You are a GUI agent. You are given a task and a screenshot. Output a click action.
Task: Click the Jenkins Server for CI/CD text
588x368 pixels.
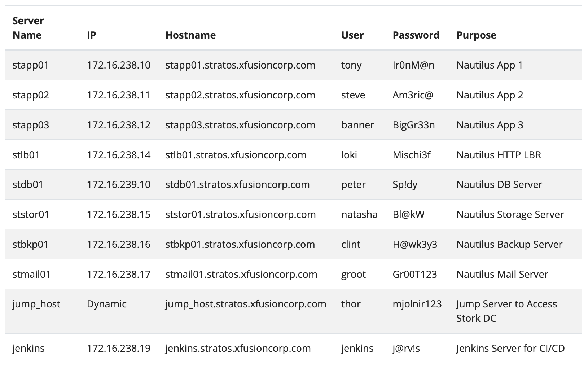pos(510,349)
